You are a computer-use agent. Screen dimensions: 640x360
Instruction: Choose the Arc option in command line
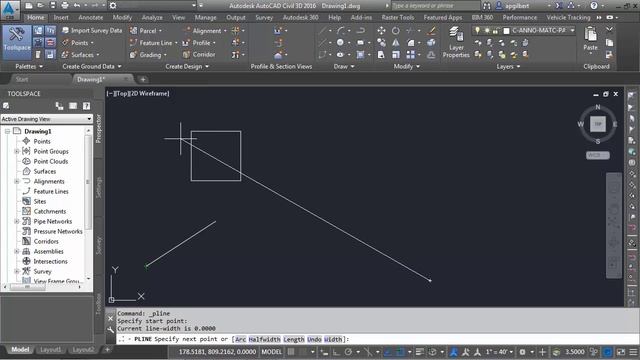[241, 339]
